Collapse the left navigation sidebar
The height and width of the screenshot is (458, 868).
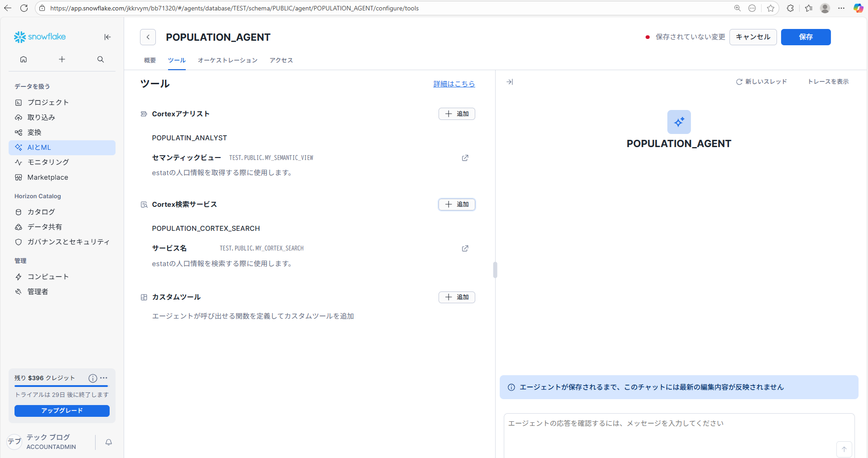[107, 37]
